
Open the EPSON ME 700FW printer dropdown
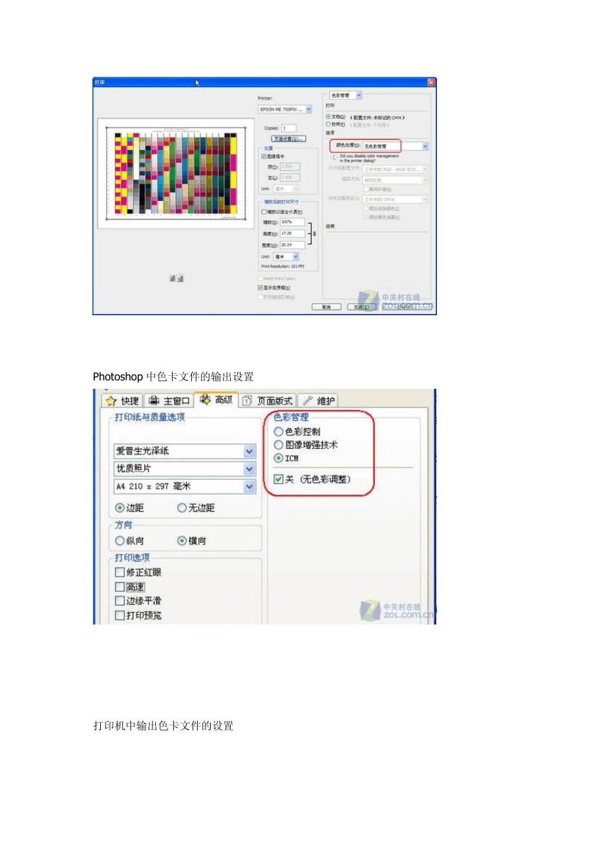[285, 109]
